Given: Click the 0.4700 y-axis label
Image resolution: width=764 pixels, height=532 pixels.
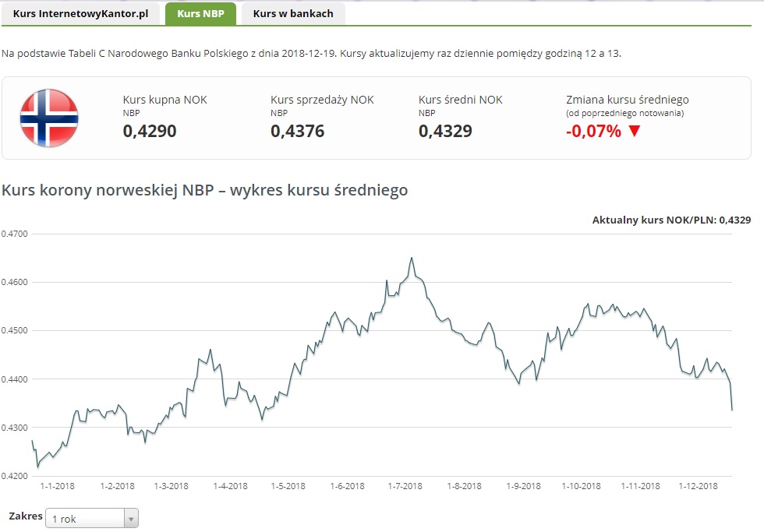Looking at the screenshot, I should pos(14,234).
